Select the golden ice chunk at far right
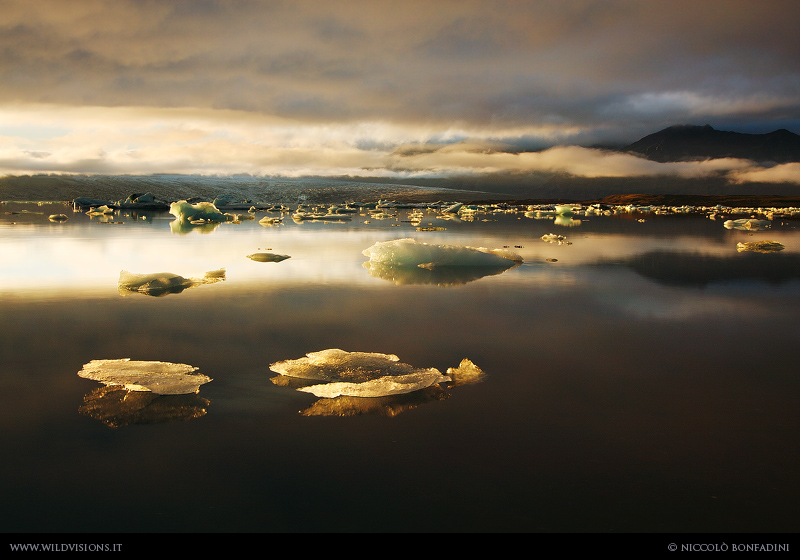Screen dimensions: 800x560 [x=760, y=246]
